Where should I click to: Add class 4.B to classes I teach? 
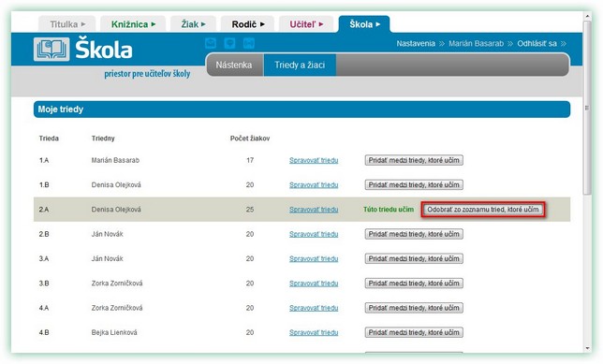coord(414,332)
